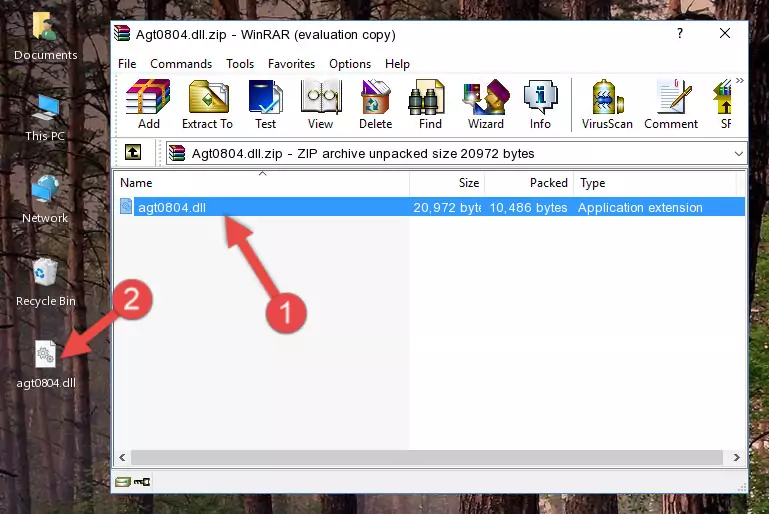769x514 pixels.
Task: Sort the list by Packed column
Action: [529, 182]
